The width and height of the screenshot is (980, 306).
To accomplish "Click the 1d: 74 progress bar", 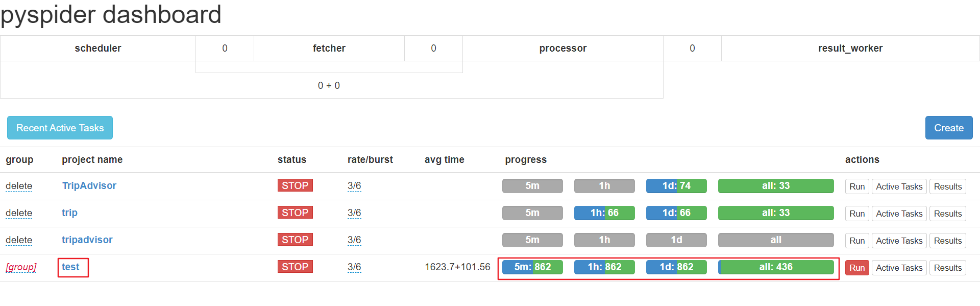I will click(676, 185).
